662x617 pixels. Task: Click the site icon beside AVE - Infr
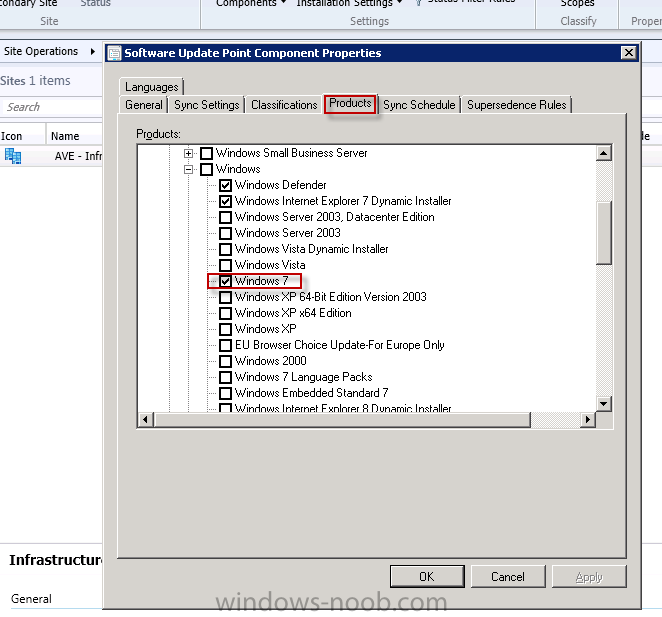point(13,156)
